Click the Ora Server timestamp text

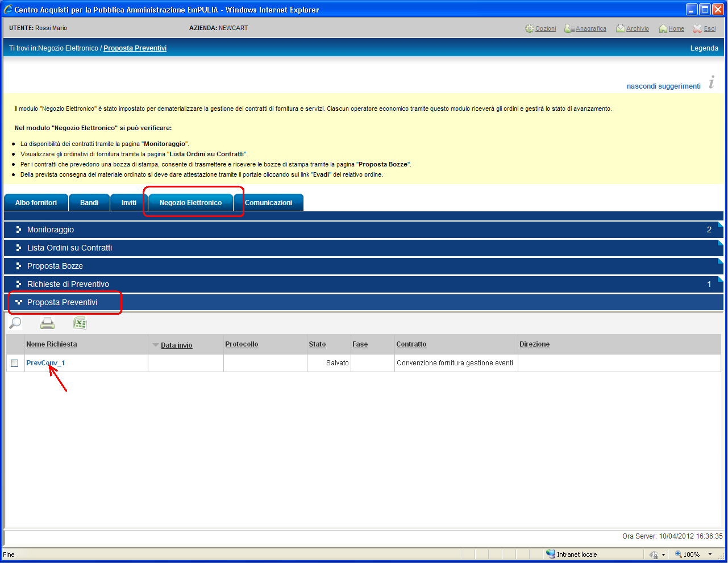tap(672, 536)
